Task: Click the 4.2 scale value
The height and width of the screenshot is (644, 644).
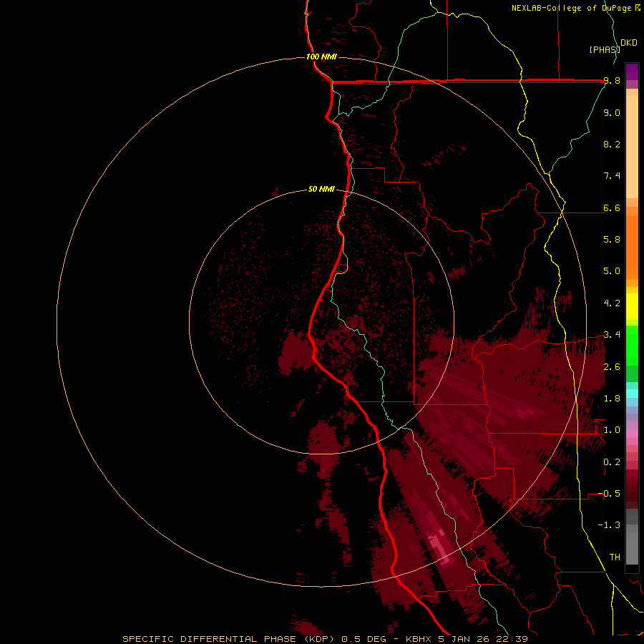Action: (612, 303)
